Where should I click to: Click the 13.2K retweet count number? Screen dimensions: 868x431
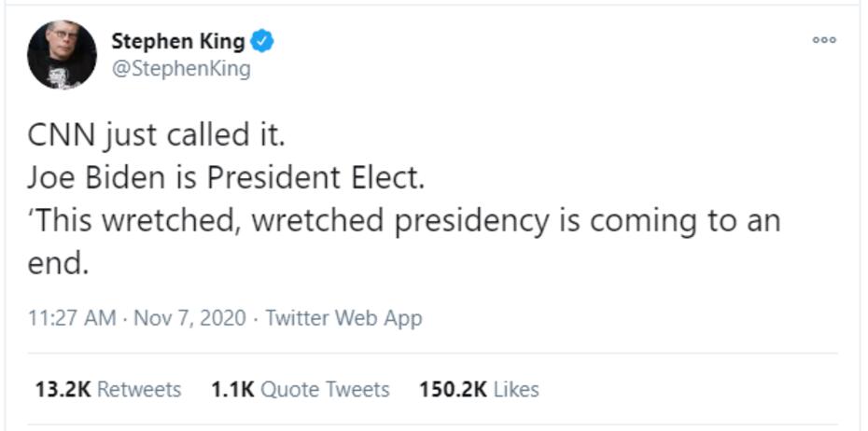coord(63,389)
